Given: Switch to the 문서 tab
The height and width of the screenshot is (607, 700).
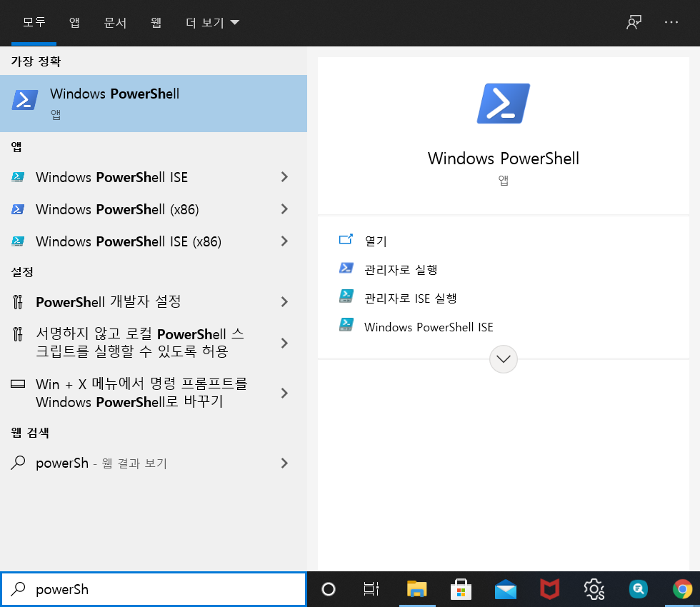Looking at the screenshot, I should click(x=114, y=22).
